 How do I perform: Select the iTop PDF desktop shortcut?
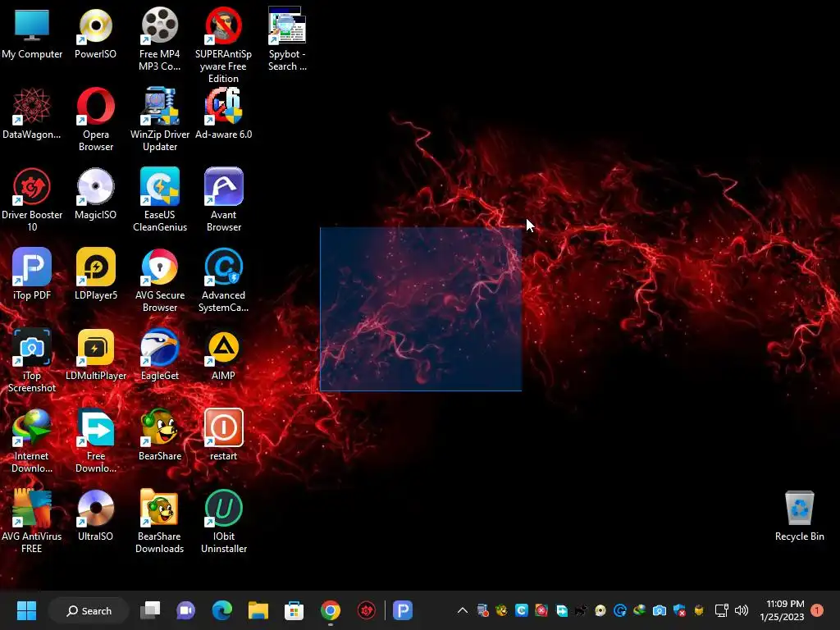pyautogui.click(x=32, y=274)
